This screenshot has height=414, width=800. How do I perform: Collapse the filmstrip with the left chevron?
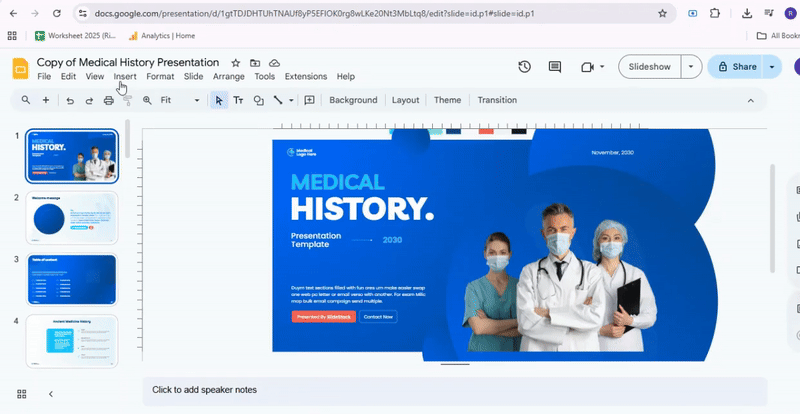click(x=51, y=394)
